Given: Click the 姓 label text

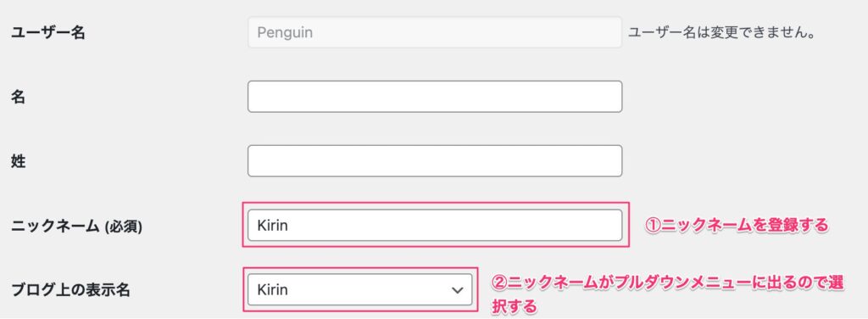Looking at the screenshot, I should [x=19, y=162].
